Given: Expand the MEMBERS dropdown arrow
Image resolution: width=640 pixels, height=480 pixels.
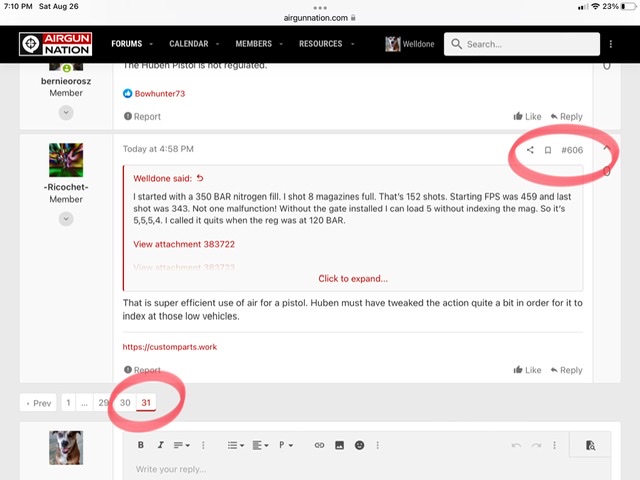Looking at the screenshot, I should point(281,44).
